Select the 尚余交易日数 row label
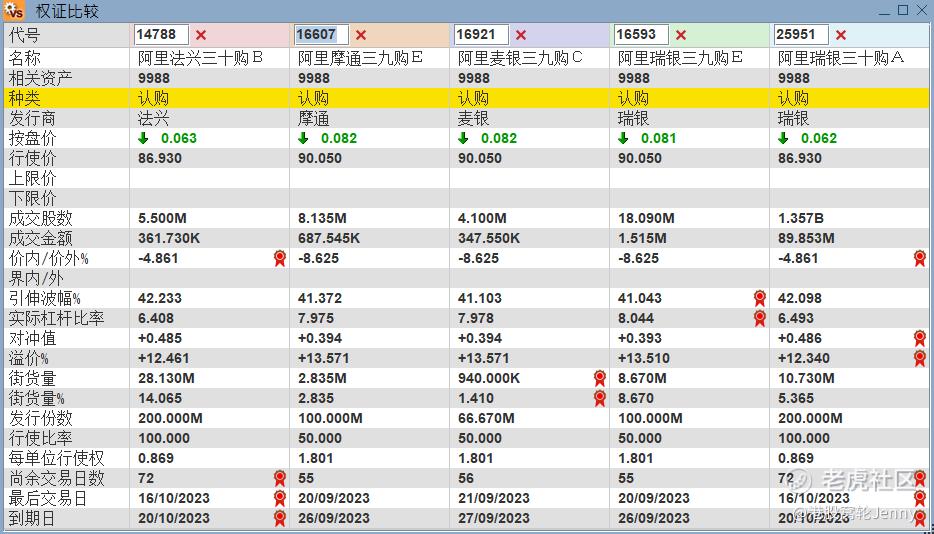Screen dimensions: 934x534 57,478
